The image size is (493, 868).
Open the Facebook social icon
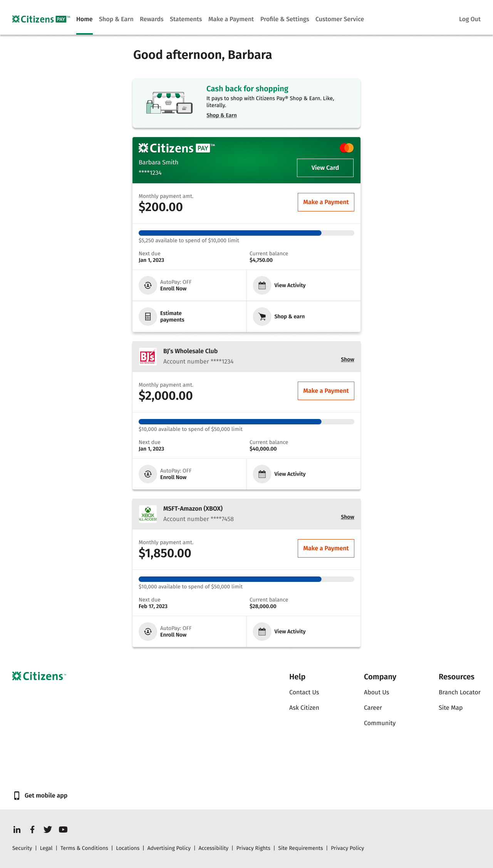point(32,829)
